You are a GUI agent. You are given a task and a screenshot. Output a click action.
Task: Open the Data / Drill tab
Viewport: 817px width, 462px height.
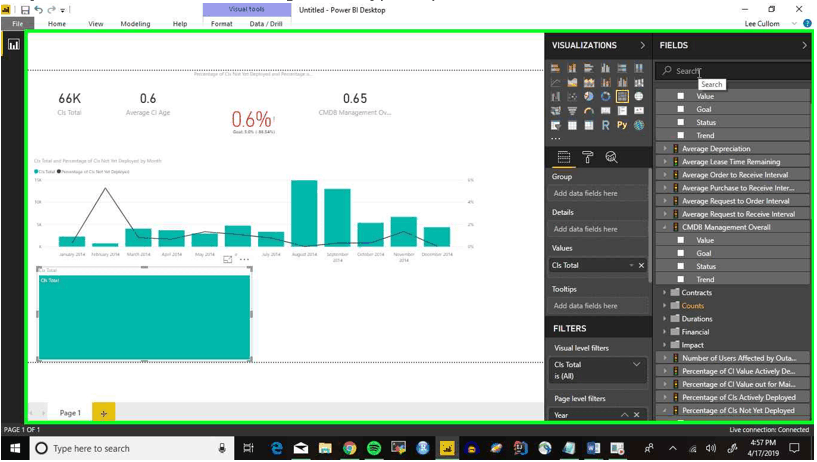tap(266, 24)
